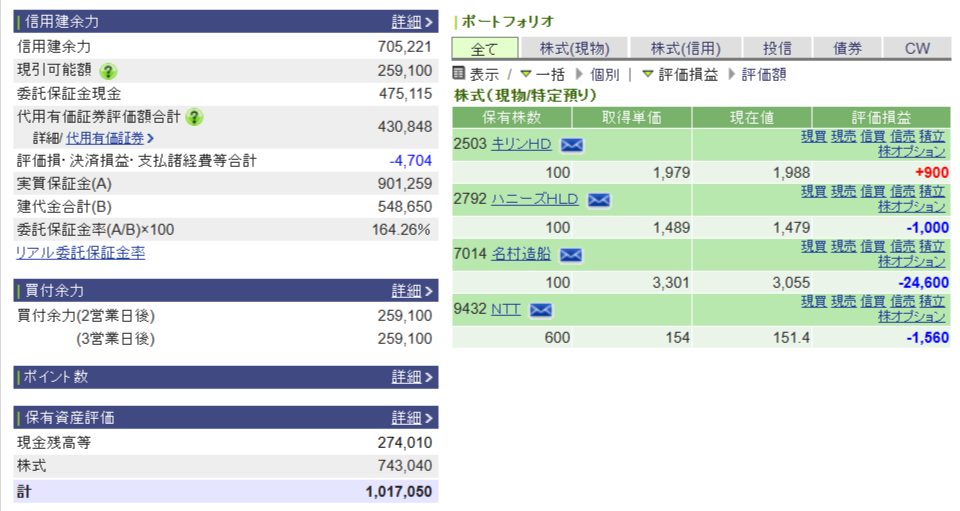The height and width of the screenshot is (511, 960).
Task: Click the +900 gain value
Action: click(932, 173)
